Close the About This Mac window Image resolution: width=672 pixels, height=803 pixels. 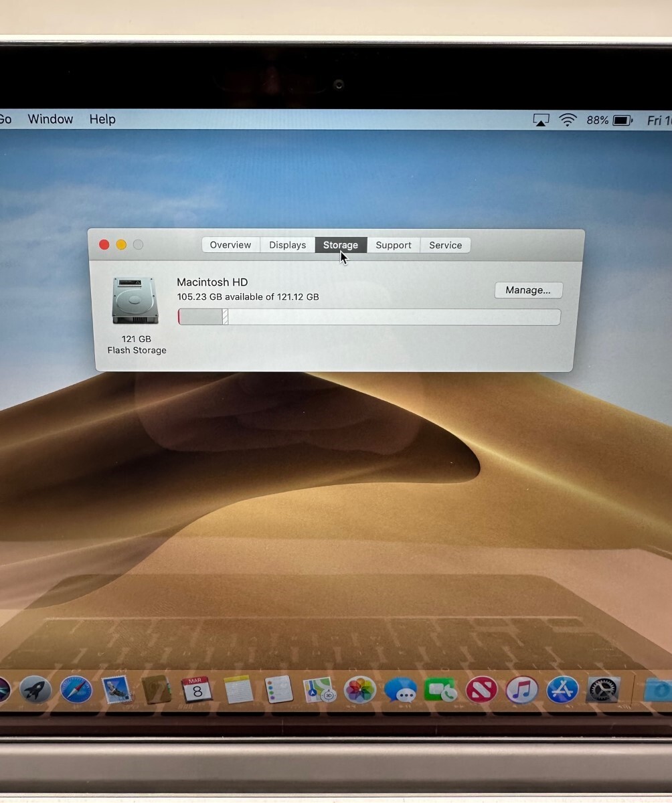coord(104,245)
